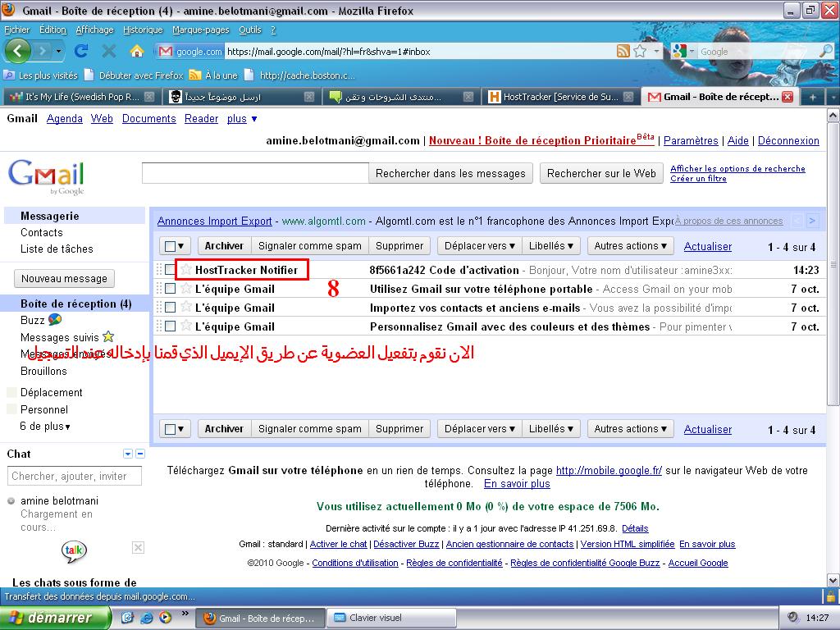Go back with Firefox back arrow
The height and width of the screenshot is (630, 840).
pyautogui.click(x=18, y=52)
